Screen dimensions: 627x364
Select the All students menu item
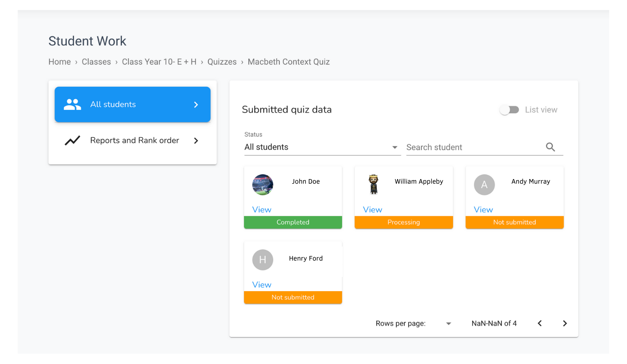point(132,104)
